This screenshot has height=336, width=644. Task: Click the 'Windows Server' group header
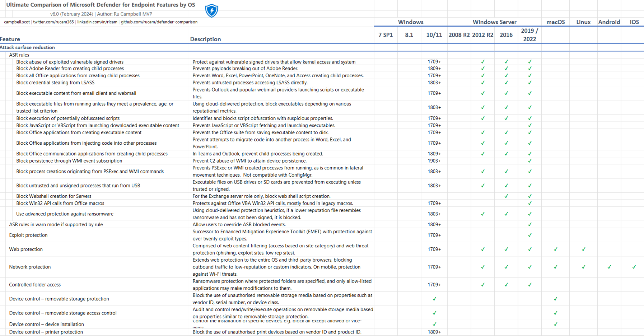coord(494,22)
